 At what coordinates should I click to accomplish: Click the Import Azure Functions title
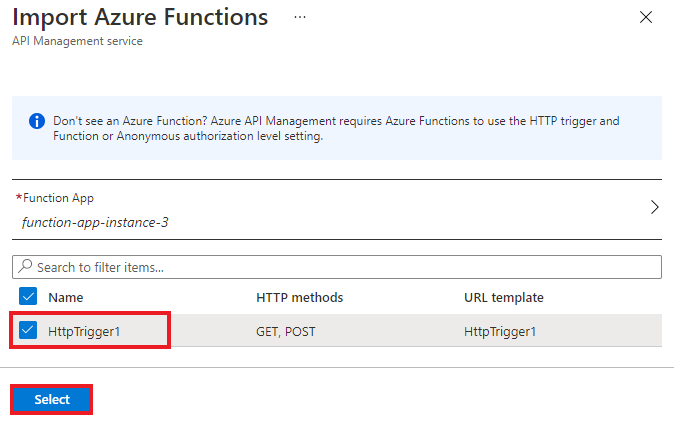click(x=140, y=17)
